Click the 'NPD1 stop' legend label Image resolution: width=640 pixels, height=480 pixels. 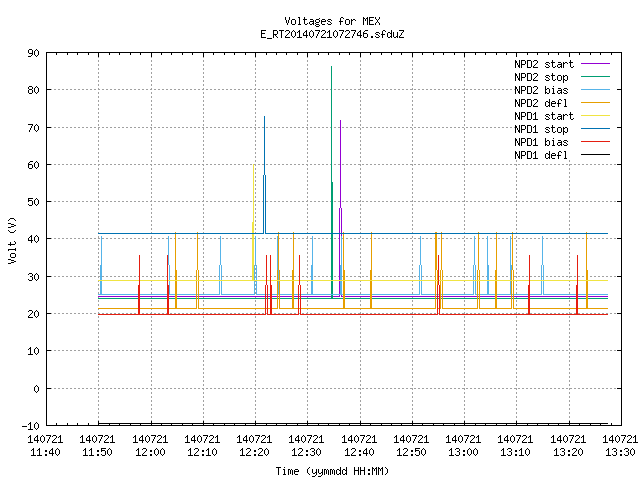(541, 129)
